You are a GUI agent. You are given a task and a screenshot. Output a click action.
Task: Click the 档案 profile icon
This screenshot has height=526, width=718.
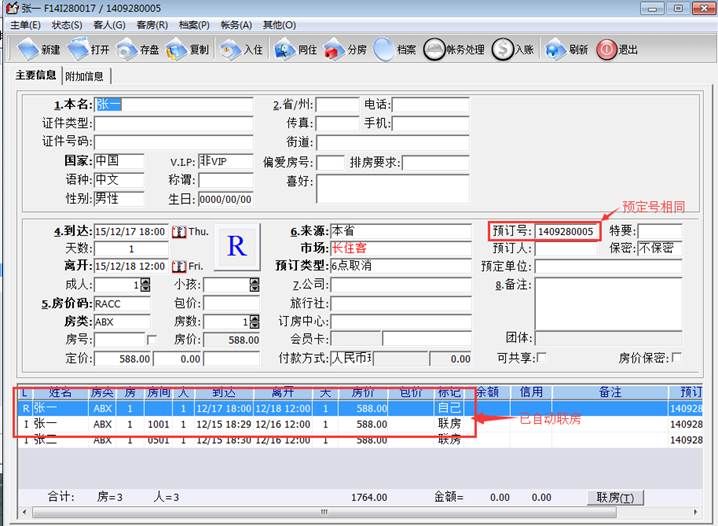click(x=384, y=49)
